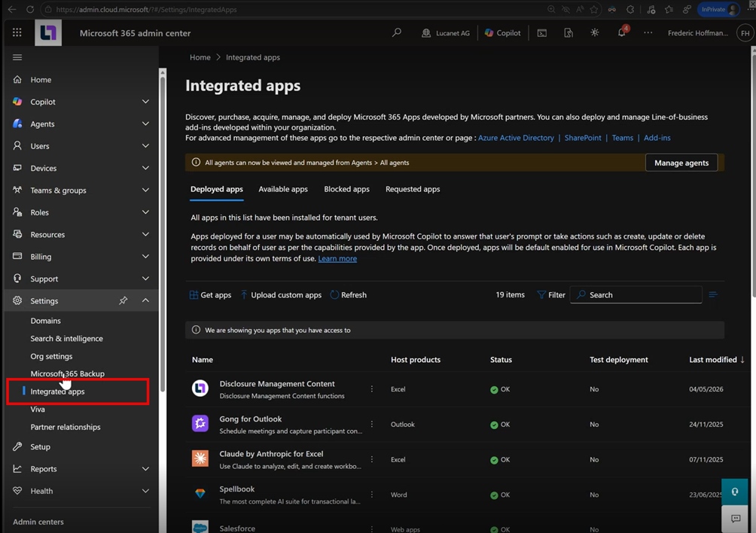Open the Cloud Shell terminal icon
Image resolution: width=756 pixels, height=533 pixels.
542,33
